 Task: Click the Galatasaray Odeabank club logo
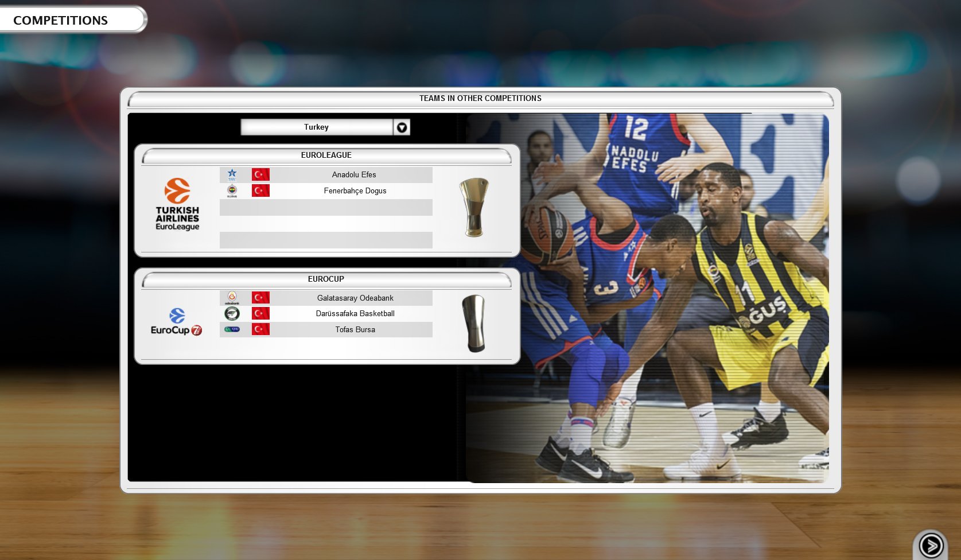tap(232, 298)
